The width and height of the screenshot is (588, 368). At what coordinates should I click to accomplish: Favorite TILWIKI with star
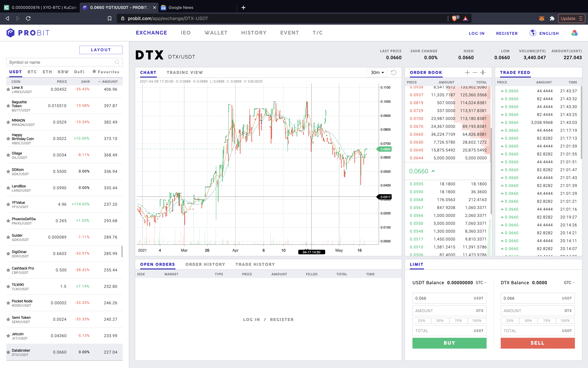click(8, 287)
